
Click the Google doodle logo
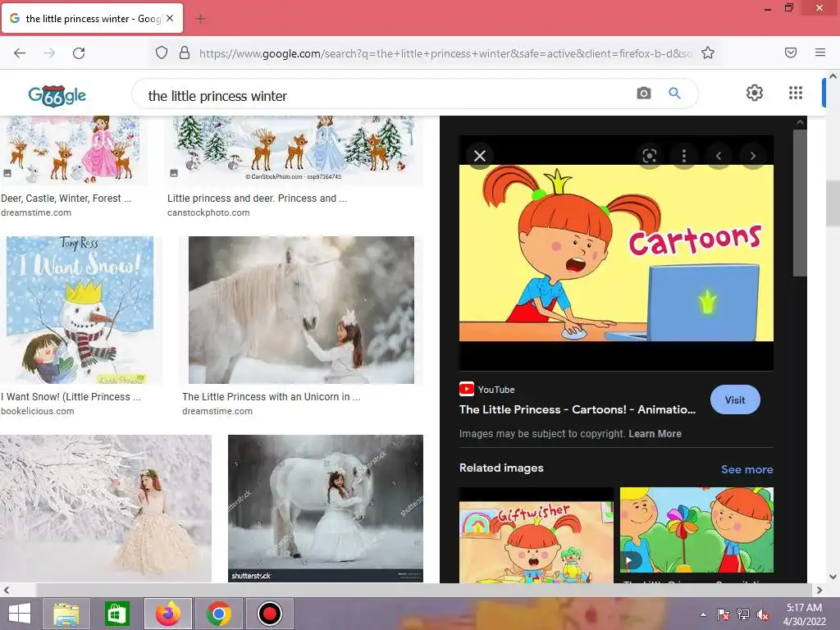[x=57, y=96]
